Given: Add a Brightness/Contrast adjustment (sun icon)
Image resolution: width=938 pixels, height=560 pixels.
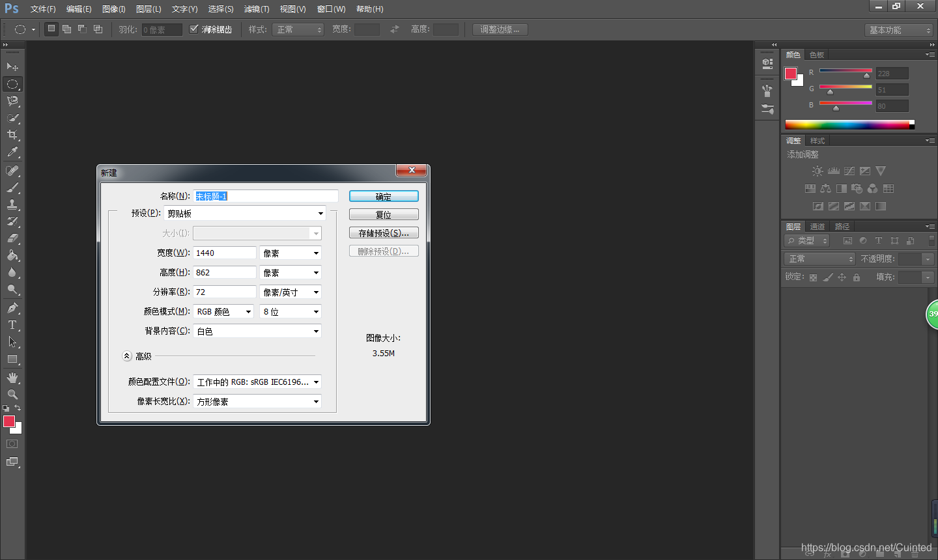Looking at the screenshot, I should pyautogui.click(x=817, y=171).
